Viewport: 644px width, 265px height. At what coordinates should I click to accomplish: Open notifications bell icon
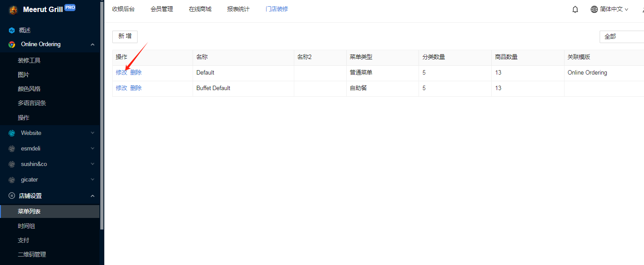[x=575, y=9]
